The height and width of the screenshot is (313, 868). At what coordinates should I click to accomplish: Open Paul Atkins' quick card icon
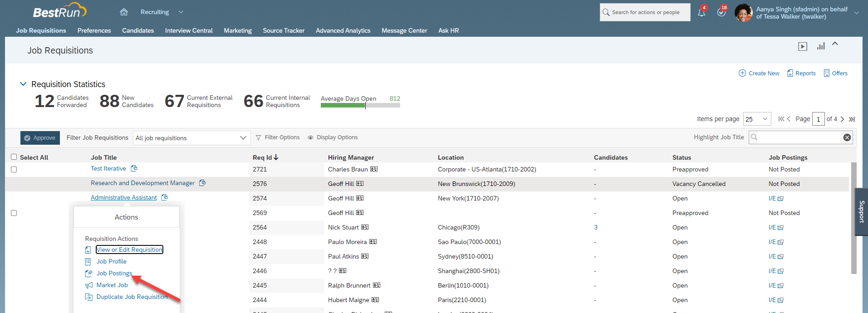[365, 256]
